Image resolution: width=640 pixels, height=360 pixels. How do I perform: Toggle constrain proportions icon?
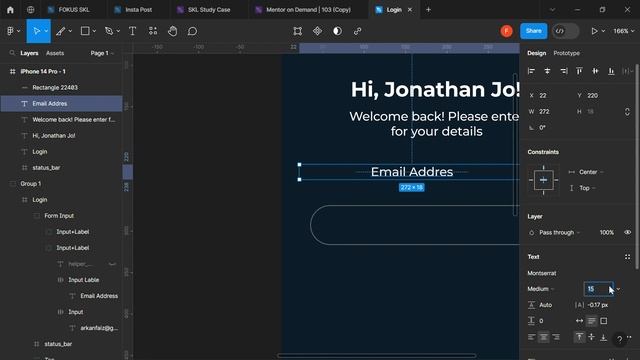(x=627, y=111)
